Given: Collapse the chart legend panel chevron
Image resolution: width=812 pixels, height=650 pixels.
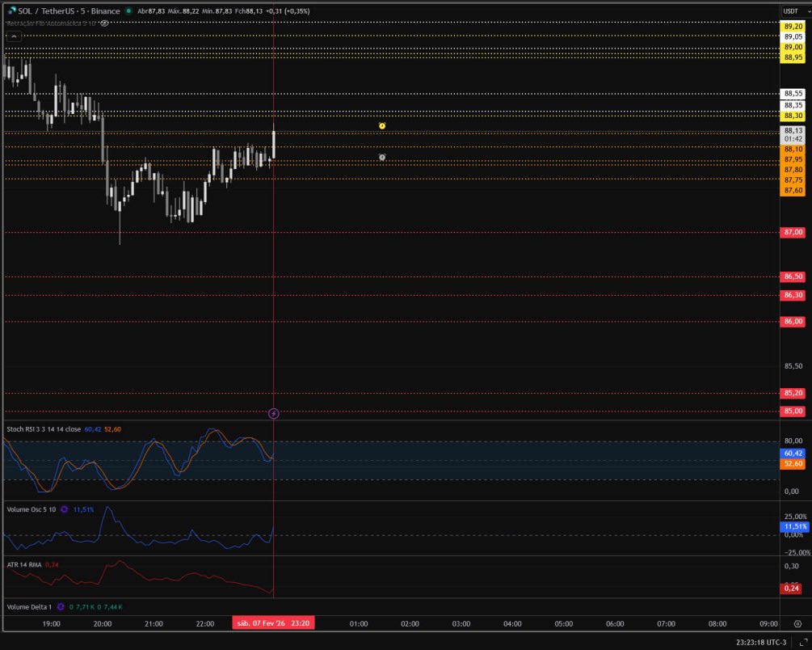Looking at the screenshot, I should pyautogui.click(x=15, y=36).
